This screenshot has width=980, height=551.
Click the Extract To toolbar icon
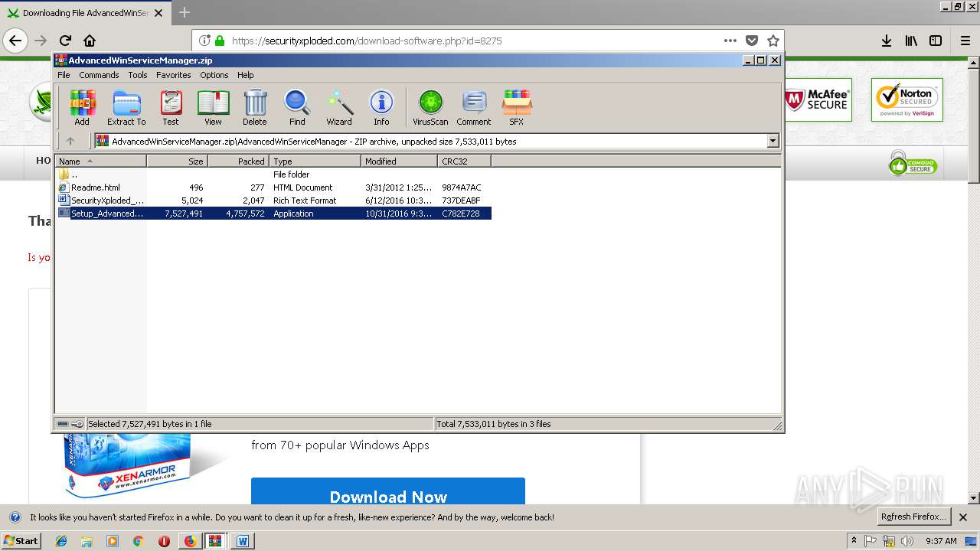[126, 107]
